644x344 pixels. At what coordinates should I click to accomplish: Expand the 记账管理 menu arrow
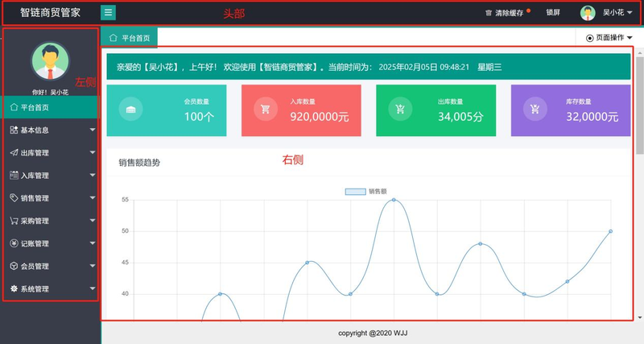93,243
